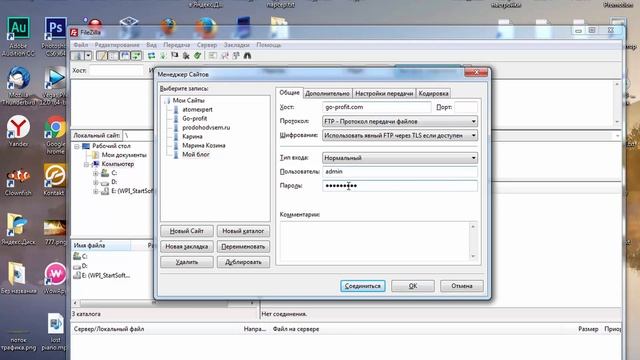This screenshot has height=360, width=640.
Task: Click the process queue toolbar icon
Action: [x=163, y=56]
